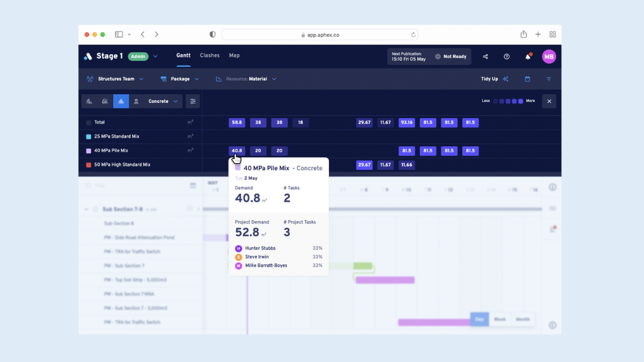Open the calendar icon beside Tidy Up
Image resolution: width=644 pixels, height=362 pixels.
pyautogui.click(x=527, y=79)
